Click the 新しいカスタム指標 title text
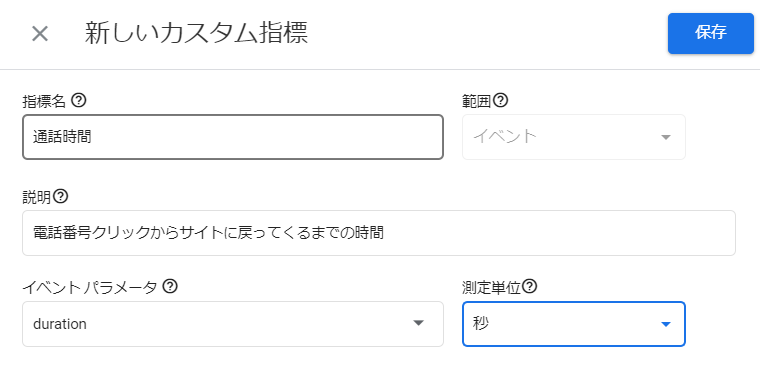 pyautogui.click(x=196, y=33)
